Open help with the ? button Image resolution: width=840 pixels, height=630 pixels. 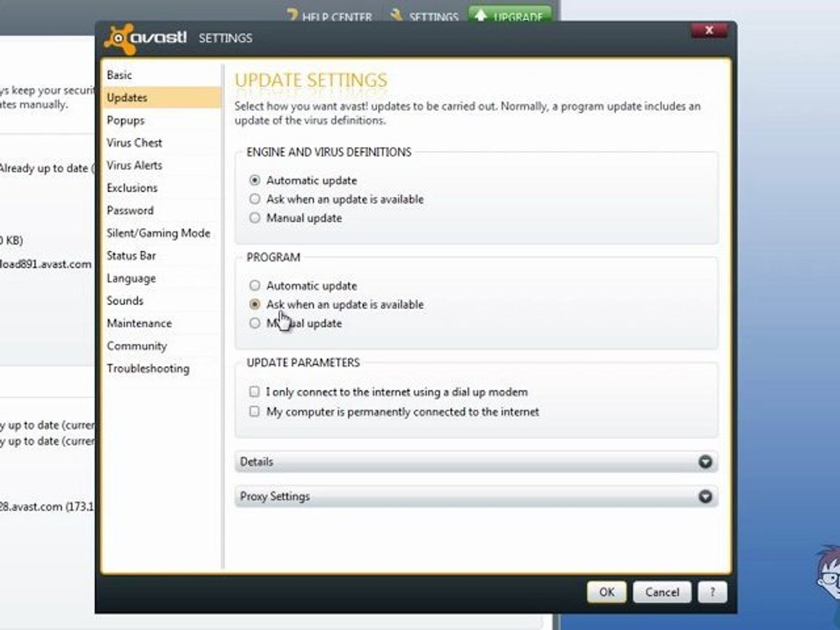click(712, 592)
